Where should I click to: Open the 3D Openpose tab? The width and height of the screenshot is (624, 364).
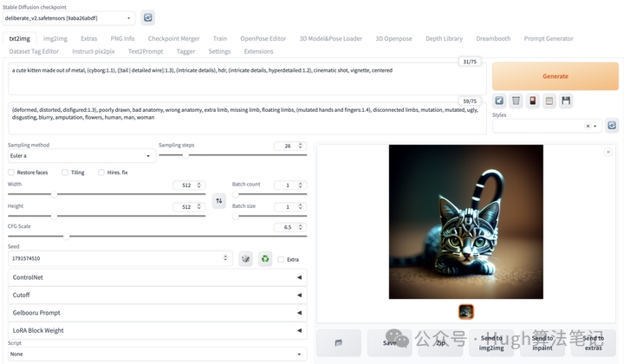tap(393, 39)
